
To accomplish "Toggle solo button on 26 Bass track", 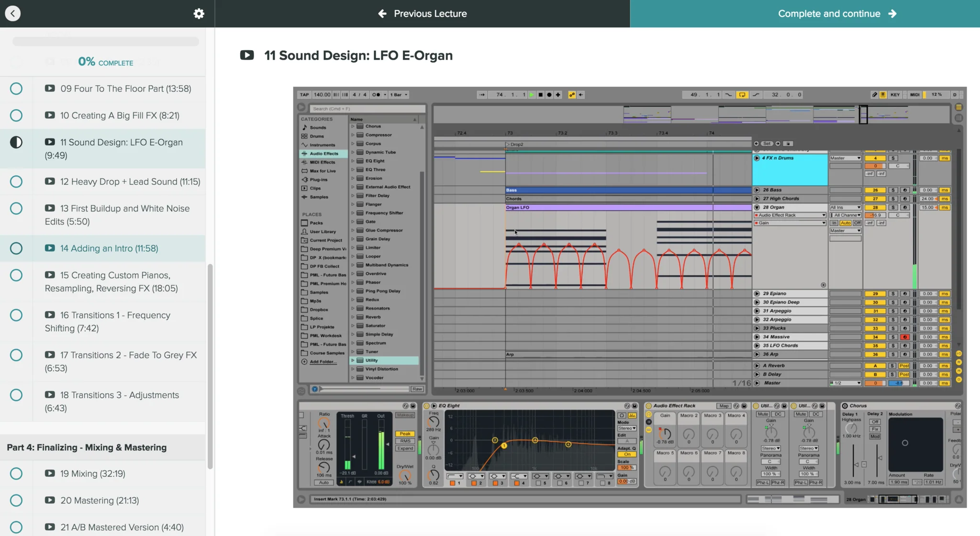I will 893,190.
